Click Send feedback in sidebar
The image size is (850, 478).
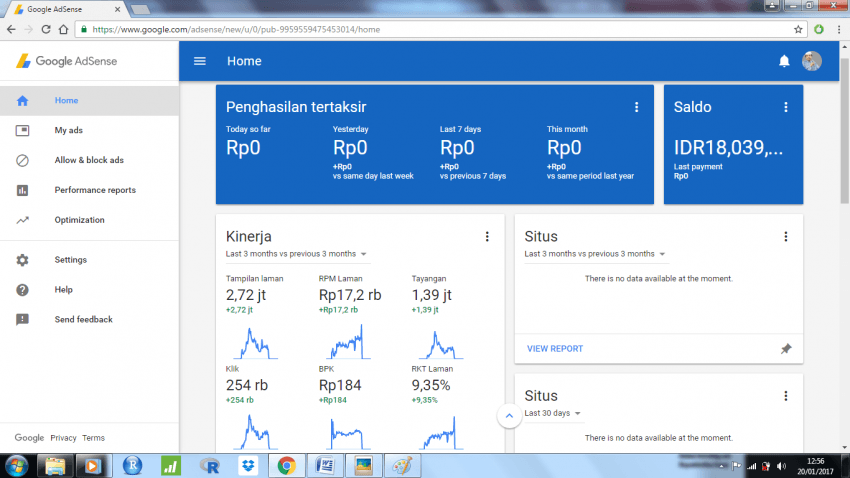tap(83, 320)
